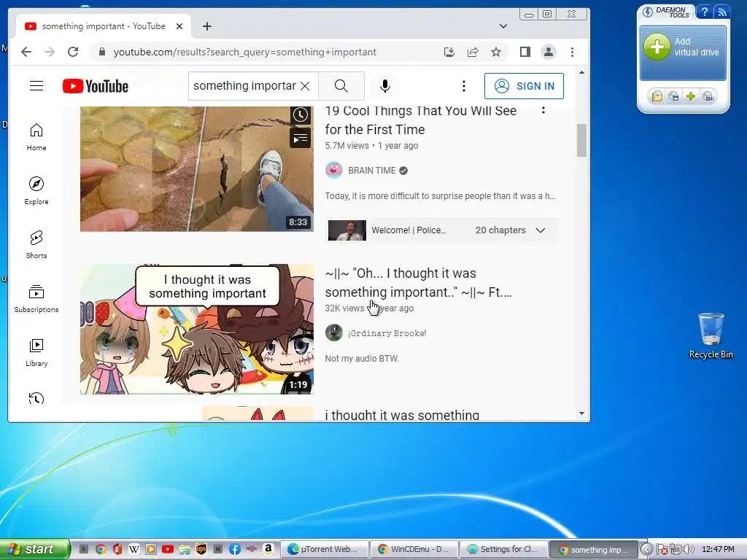Open options menu for 19 Cool Things video

click(x=543, y=111)
